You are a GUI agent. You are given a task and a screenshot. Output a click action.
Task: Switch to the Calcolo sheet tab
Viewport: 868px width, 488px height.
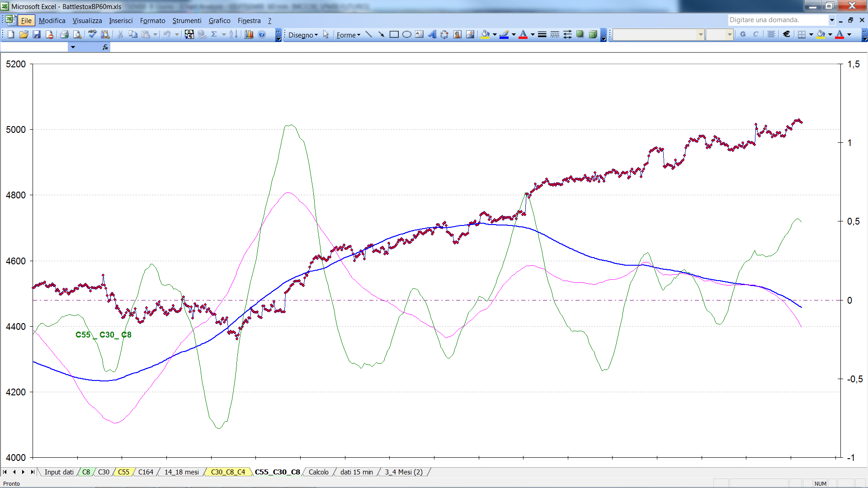(x=319, y=472)
